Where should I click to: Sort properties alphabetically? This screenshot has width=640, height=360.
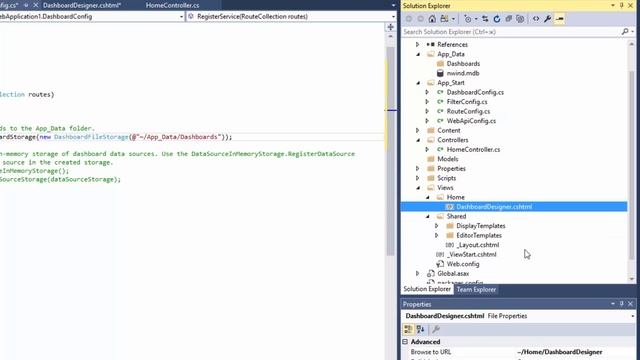click(421, 329)
